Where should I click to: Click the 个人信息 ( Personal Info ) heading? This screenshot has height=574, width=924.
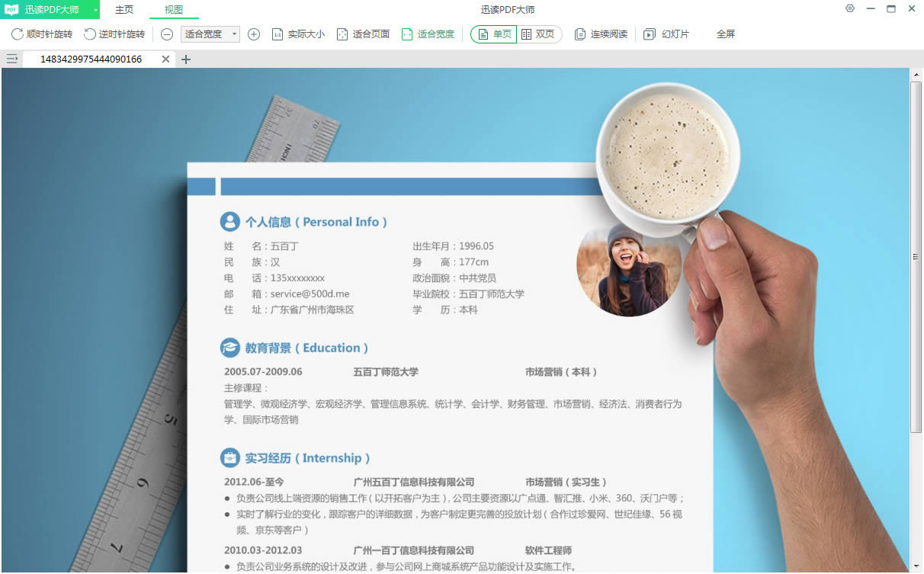[x=316, y=222]
